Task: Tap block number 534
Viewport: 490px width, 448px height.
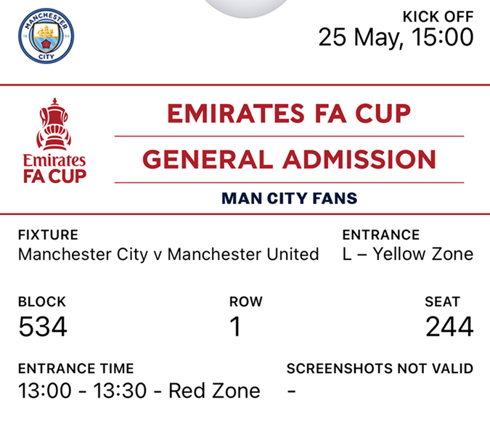Action: (43, 327)
